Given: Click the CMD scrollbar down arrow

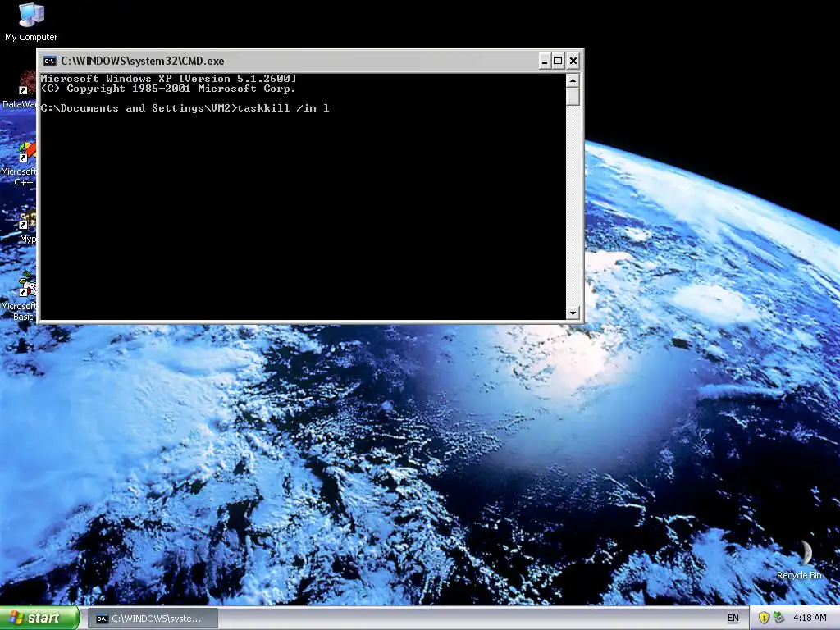Looking at the screenshot, I should coord(573,313).
